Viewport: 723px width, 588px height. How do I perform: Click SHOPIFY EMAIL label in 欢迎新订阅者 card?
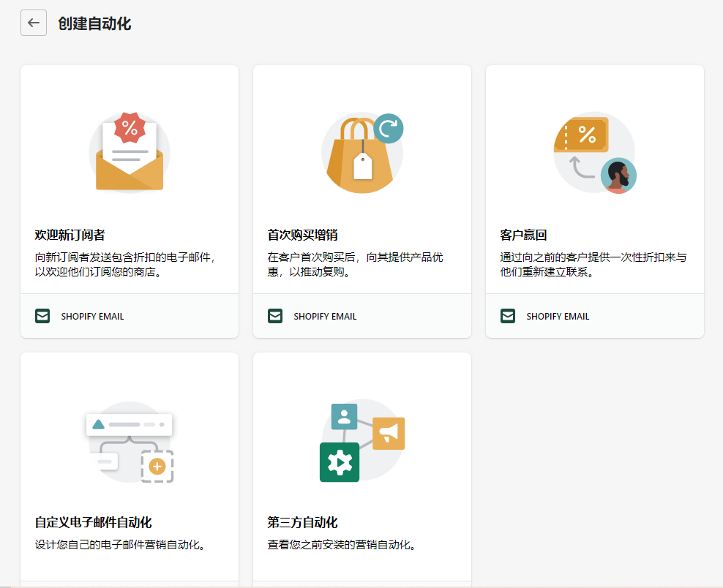tap(92, 317)
